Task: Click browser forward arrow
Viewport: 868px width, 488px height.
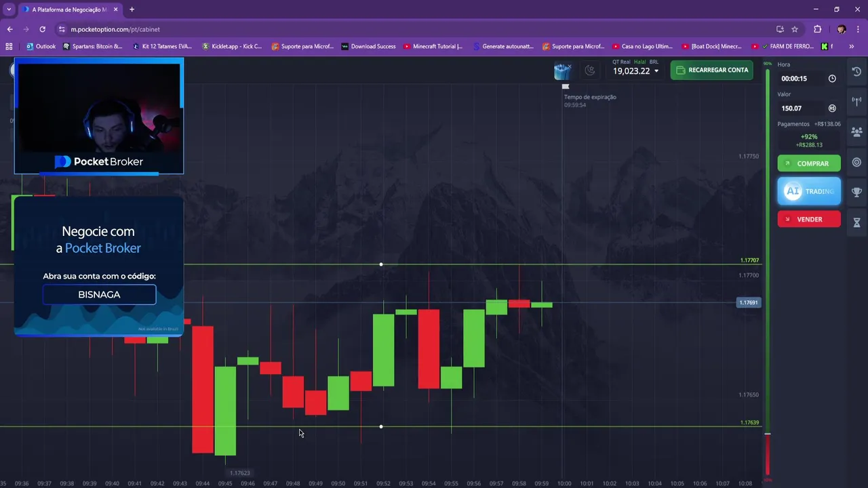Action: (26, 29)
